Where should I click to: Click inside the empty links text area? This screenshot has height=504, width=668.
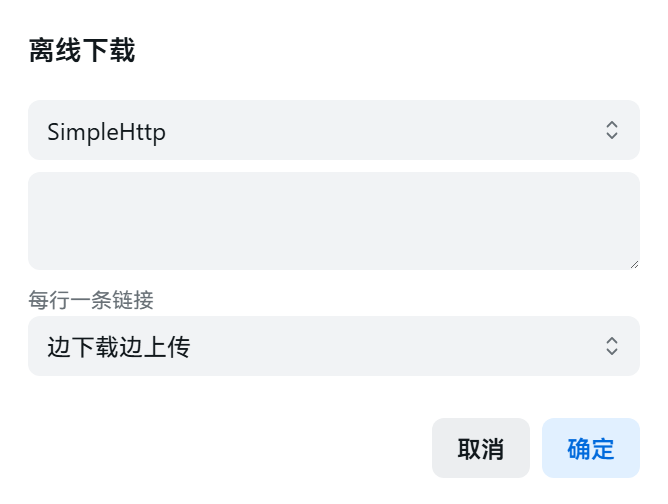point(333,220)
